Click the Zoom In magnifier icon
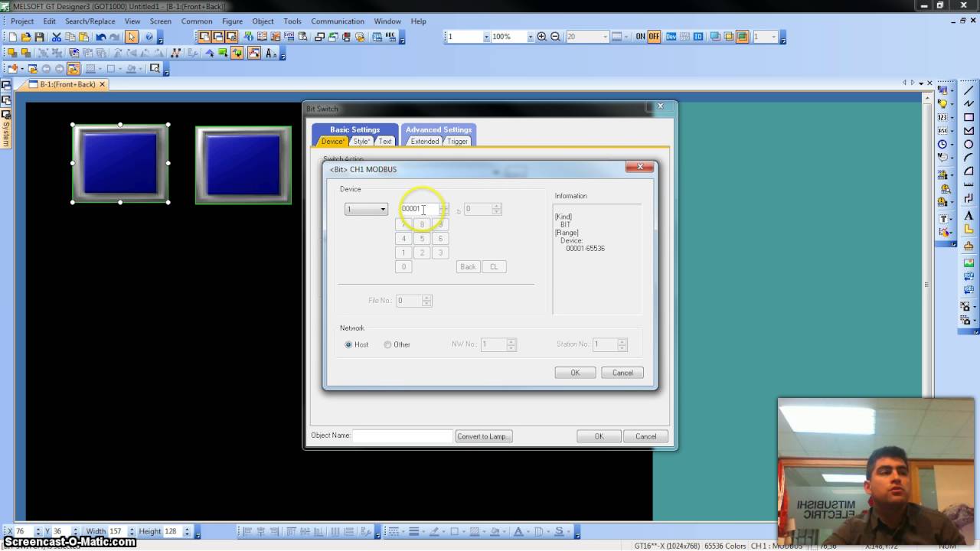980x551 pixels. [x=542, y=37]
